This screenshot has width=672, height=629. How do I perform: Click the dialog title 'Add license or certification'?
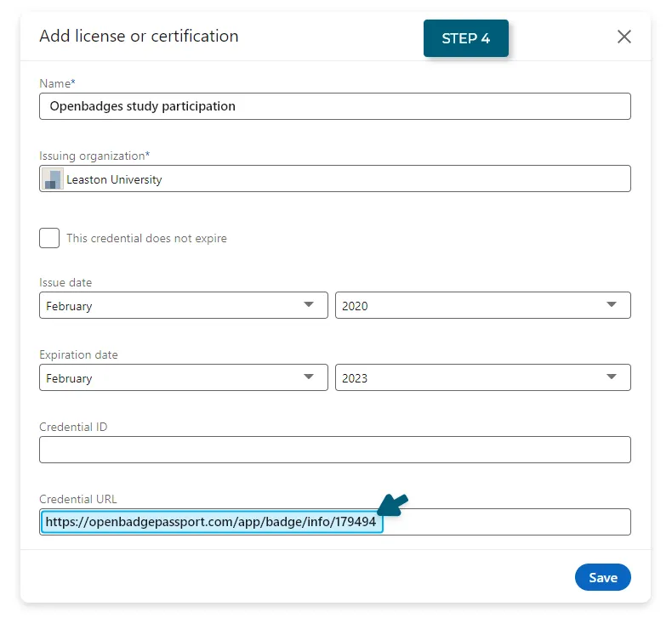(x=139, y=37)
